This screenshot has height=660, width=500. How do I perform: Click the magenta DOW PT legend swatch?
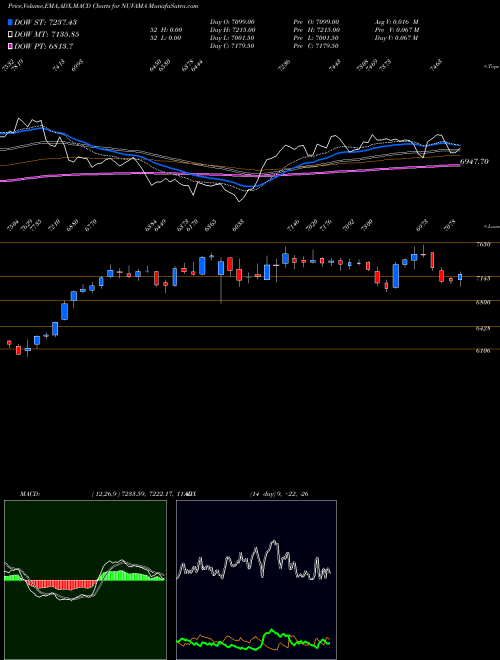[x=10, y=46]
